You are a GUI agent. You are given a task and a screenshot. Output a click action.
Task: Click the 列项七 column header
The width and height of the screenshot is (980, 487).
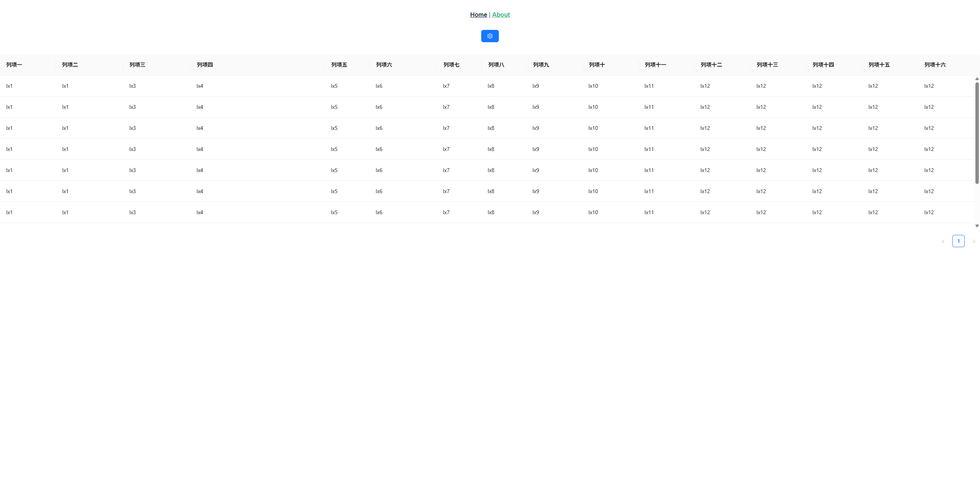coord(451,65)
